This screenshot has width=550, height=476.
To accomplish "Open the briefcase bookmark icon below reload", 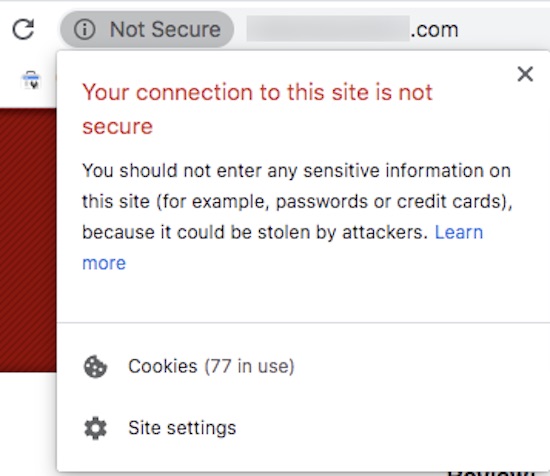I will (32, 80).
